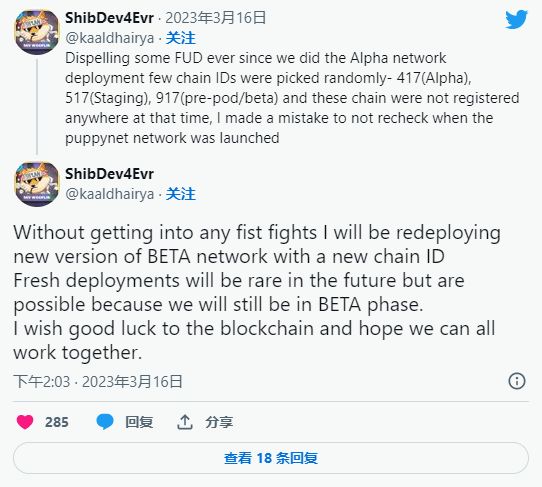
Task: Click @kaaldhairya handle in first tweet
Action: (110, 38)
